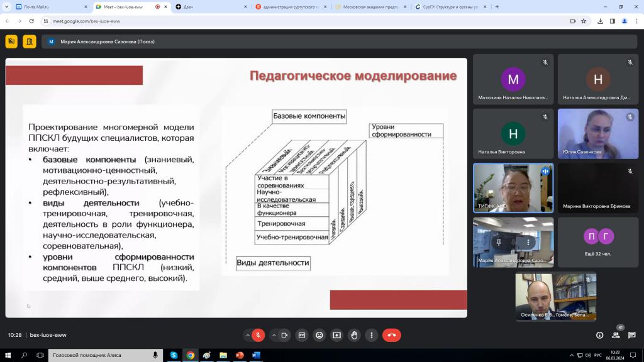
Task: Pin Мария Александровна Сазонова's video tile
Action: point(498,242)
